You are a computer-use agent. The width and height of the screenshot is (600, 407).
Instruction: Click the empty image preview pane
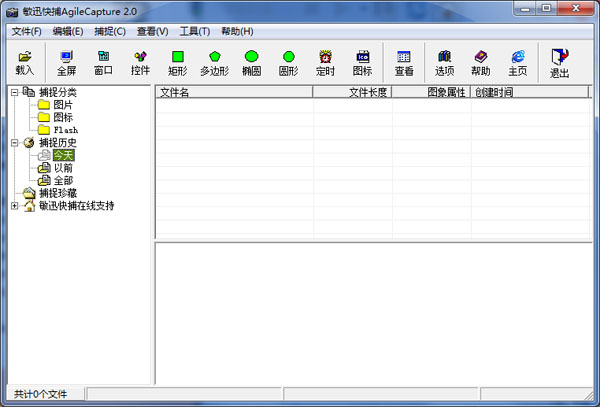coord(374,314)
